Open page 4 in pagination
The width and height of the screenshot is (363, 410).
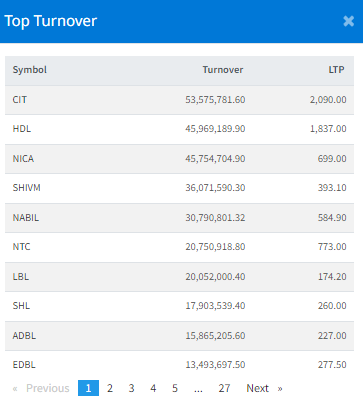click(x=153, y=388)
